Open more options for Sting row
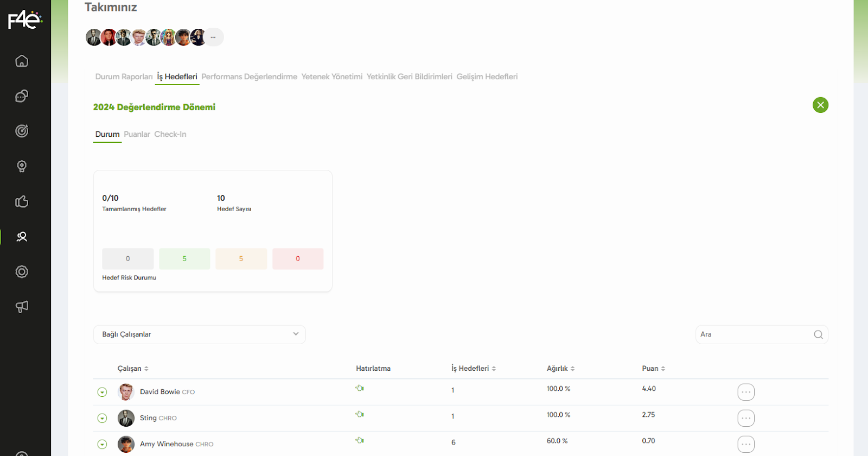868x456 pixels. click(x=746, y=418)
